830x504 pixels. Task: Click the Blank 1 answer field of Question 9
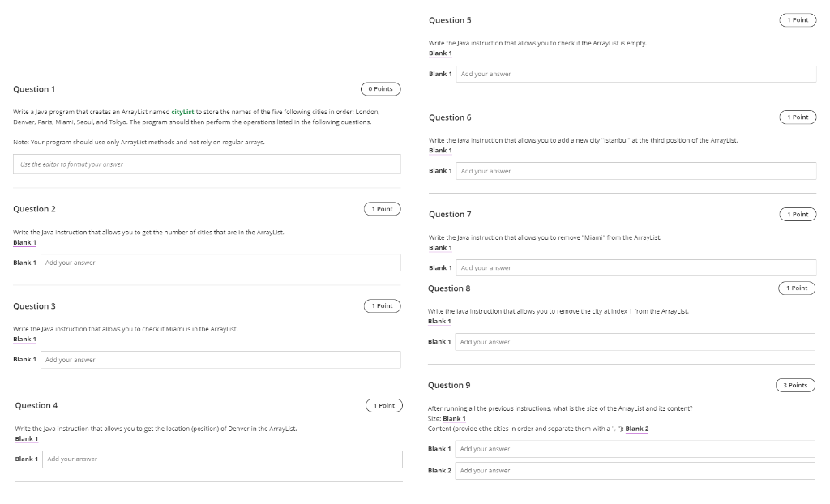coord(636,448)
